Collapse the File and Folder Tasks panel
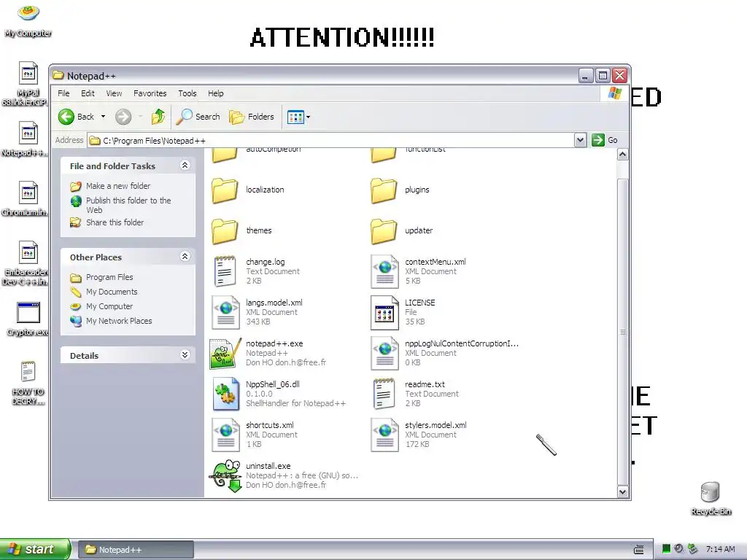This screenshot has width=747, height=560. [x=185, y=166]
